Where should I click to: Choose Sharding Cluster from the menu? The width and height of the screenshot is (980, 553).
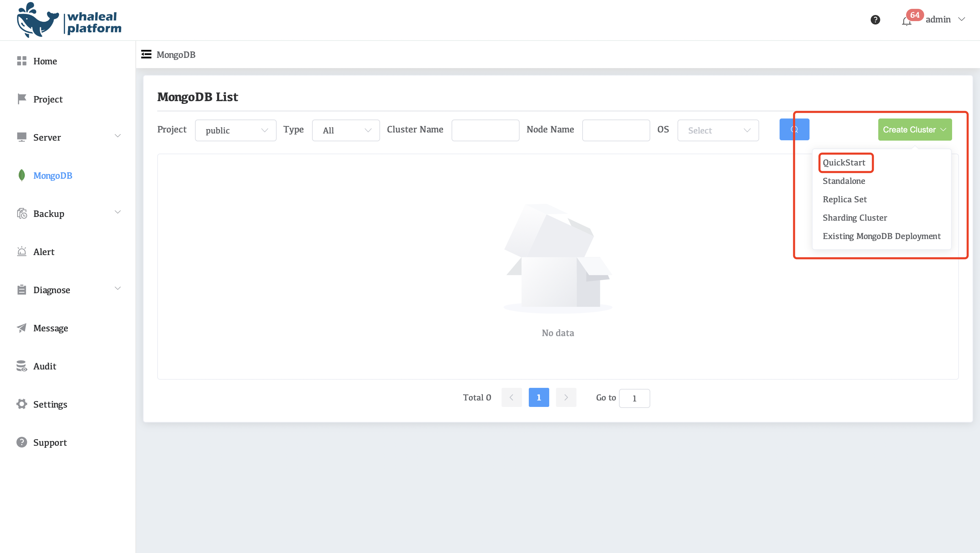[x=855, y=217]
